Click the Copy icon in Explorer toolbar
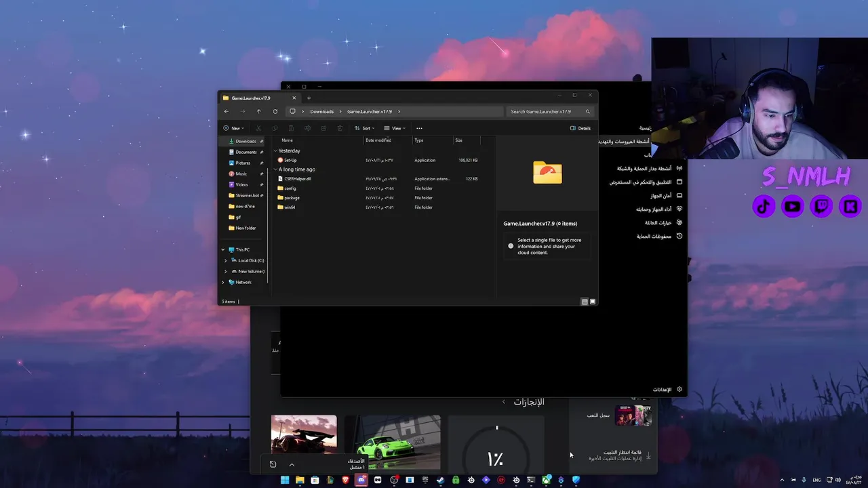 click(x=275, y=128)
